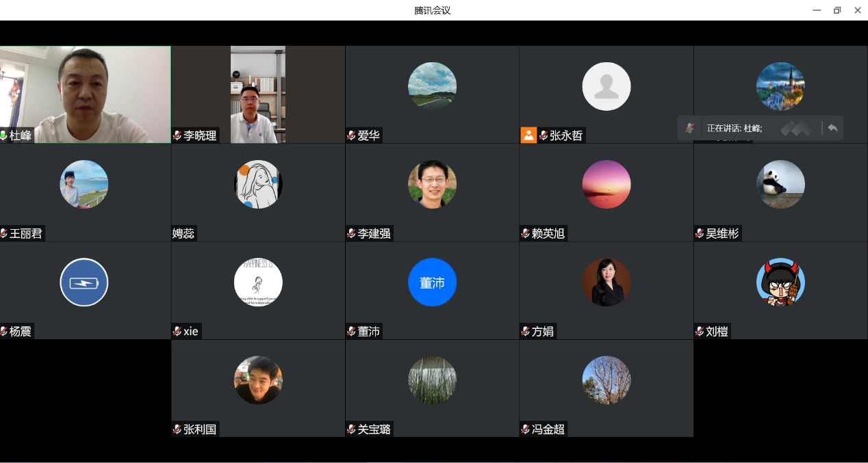Viewport: 868px width, 463px height.
Task: Click the muted mic icon by 方娟
Action: tap(525, 332)
